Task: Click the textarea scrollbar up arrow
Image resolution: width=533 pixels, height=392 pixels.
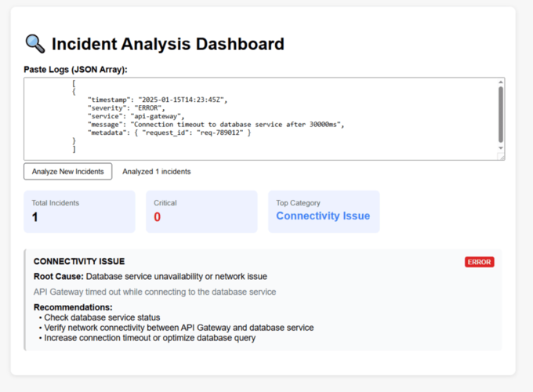Action: pos(501,82)
